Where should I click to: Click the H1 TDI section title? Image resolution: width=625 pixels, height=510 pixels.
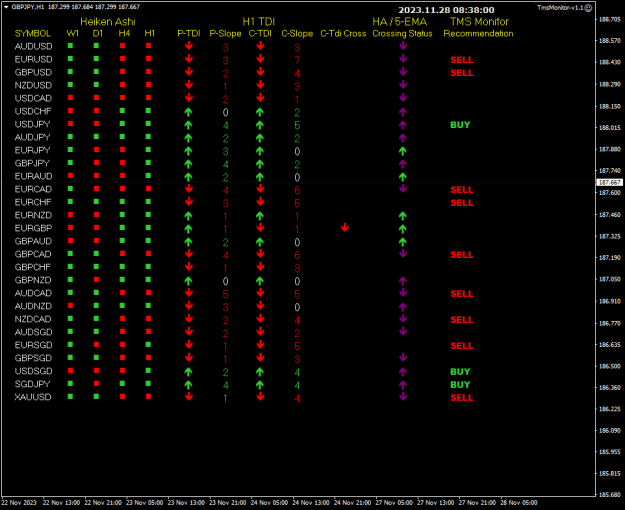(259, 22)
